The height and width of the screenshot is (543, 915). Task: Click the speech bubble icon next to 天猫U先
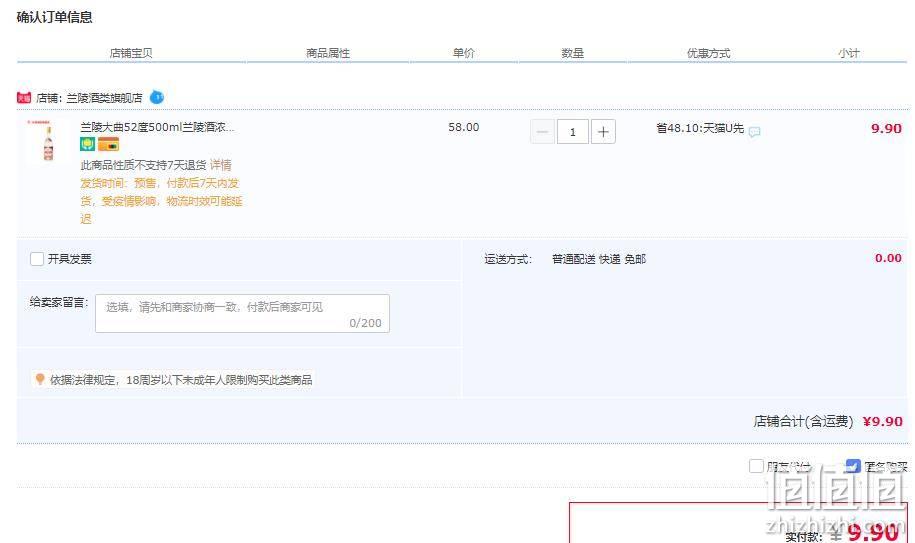click(x=754, y=132)
